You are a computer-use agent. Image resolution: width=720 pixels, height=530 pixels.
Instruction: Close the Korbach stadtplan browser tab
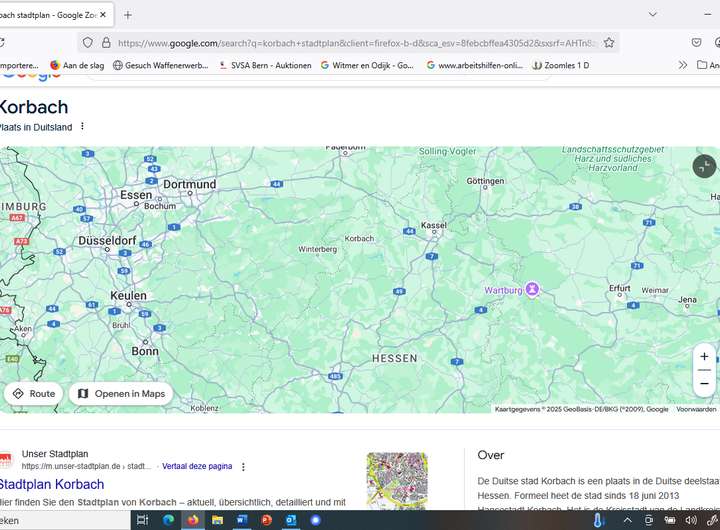tap(103, 15)
